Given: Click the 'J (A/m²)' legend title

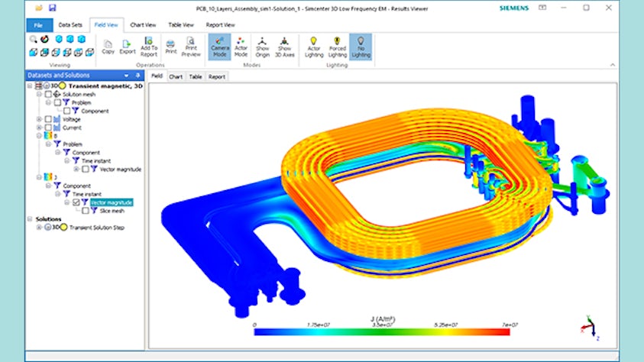Looking at the screenshot, I should (x=383, y=319).
